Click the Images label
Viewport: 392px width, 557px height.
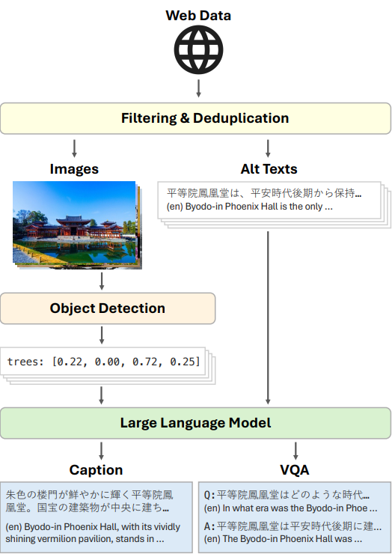(x=74, y=169)
